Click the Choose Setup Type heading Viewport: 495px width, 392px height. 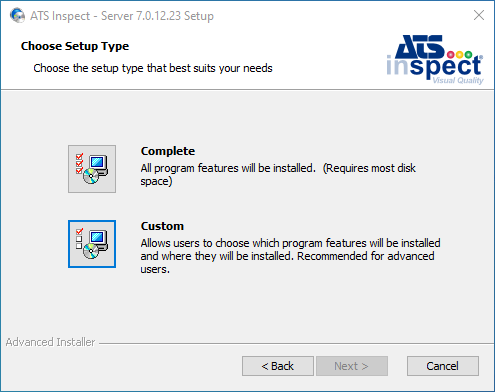coord(75,46)
